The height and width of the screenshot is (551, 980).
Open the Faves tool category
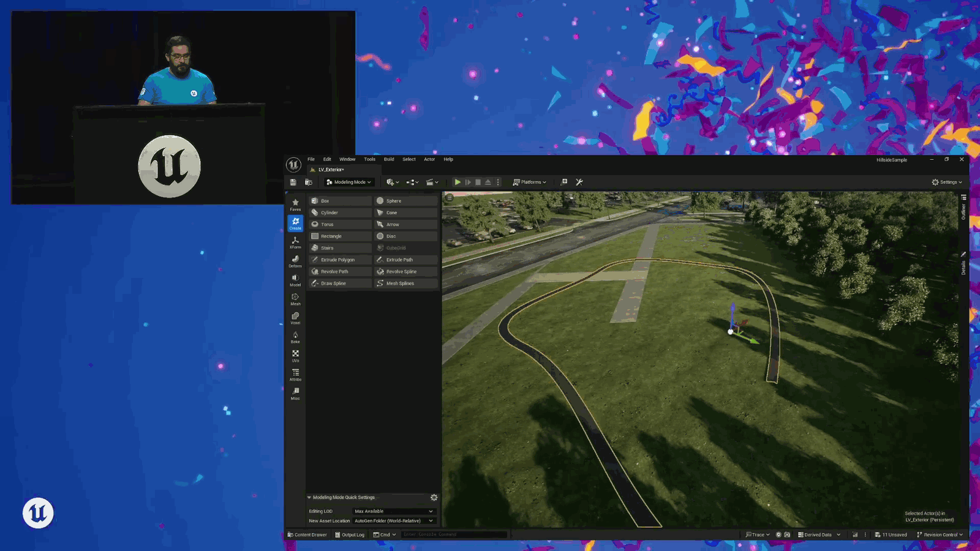pyautogui.click(x=295, y=204)
